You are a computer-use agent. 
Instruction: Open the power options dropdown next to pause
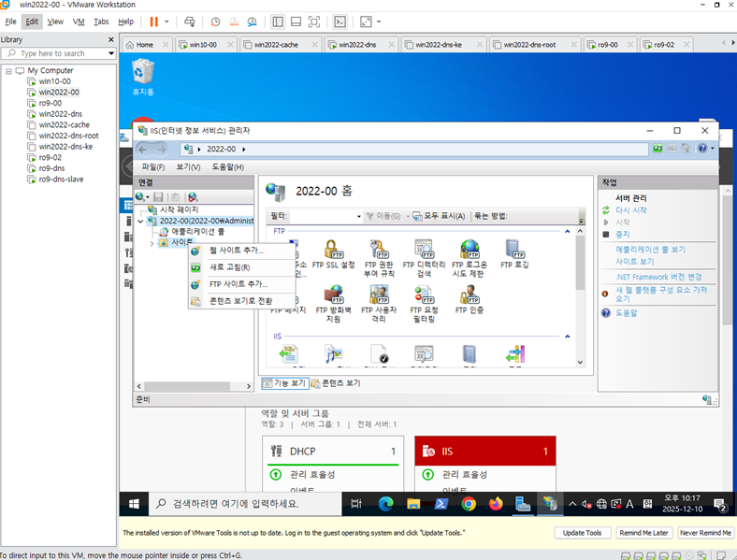point(166,22)
